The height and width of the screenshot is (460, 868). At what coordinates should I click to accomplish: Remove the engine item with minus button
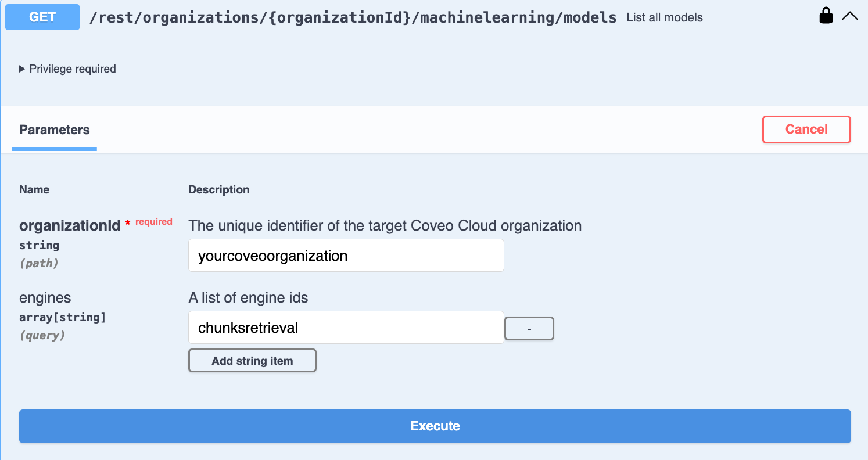coord(529,328)
